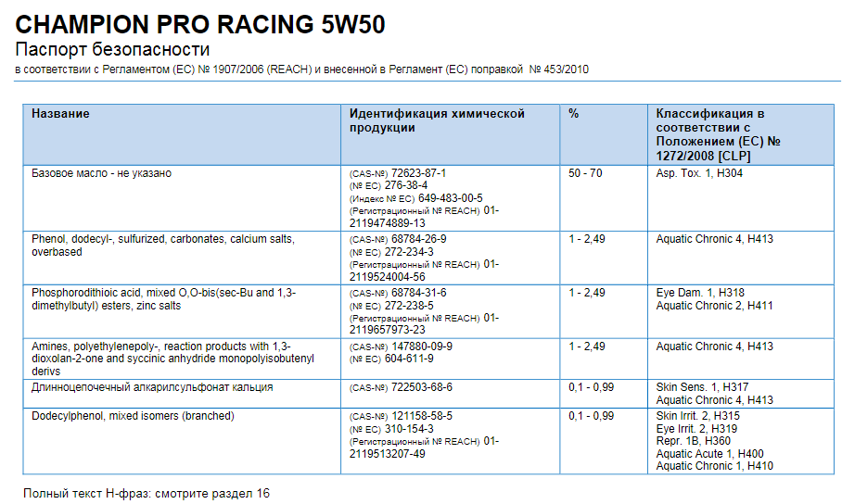This screenshot has height=504, width=842.
Task: Click 'Aquatic Chronic 2, H411' classification
Action: point(714,306)
